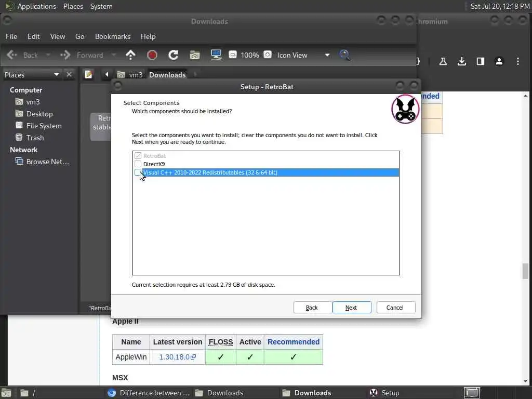Click the Forward arrow icon in file manager
Viewport: 532px width, 399px height.
65,55
